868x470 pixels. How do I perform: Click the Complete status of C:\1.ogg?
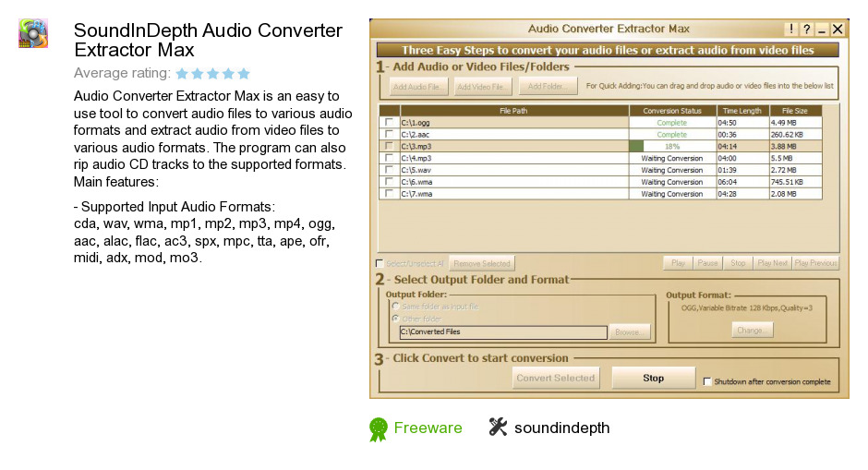pyautogui.click(x=672, y=122)
